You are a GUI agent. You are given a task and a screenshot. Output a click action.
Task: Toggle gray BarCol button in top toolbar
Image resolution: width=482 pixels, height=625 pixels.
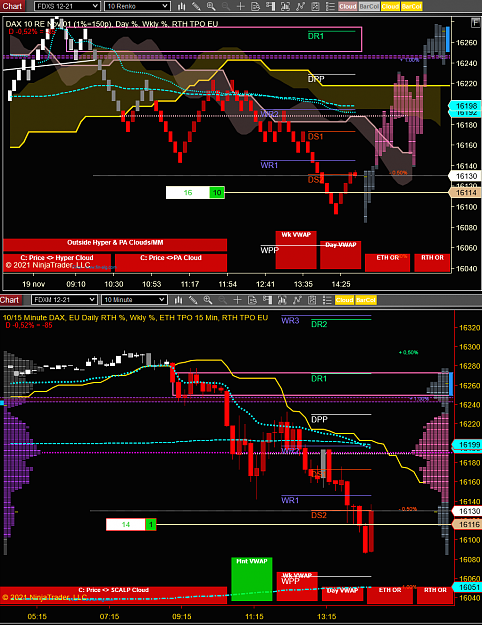tap(369, 6)
